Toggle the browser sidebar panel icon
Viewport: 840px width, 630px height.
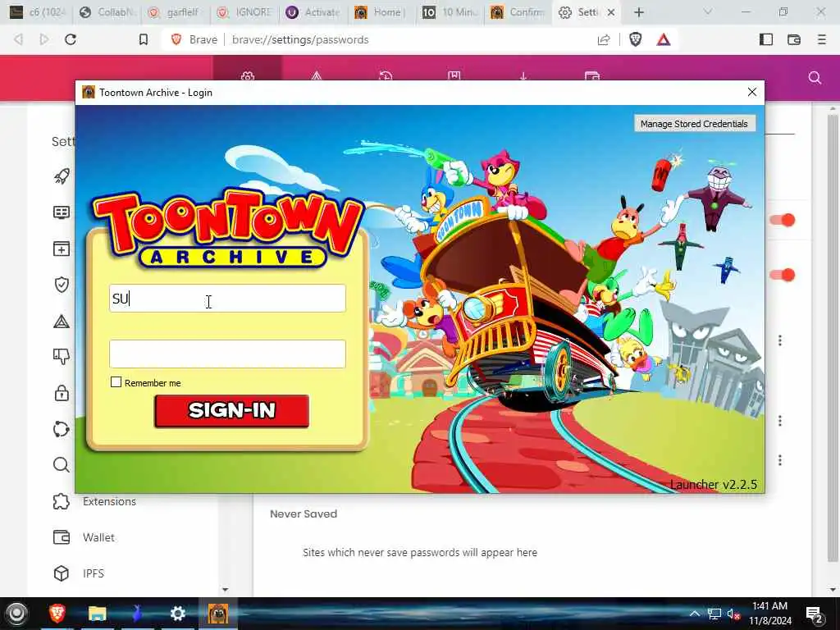click(x=766, y=39)
